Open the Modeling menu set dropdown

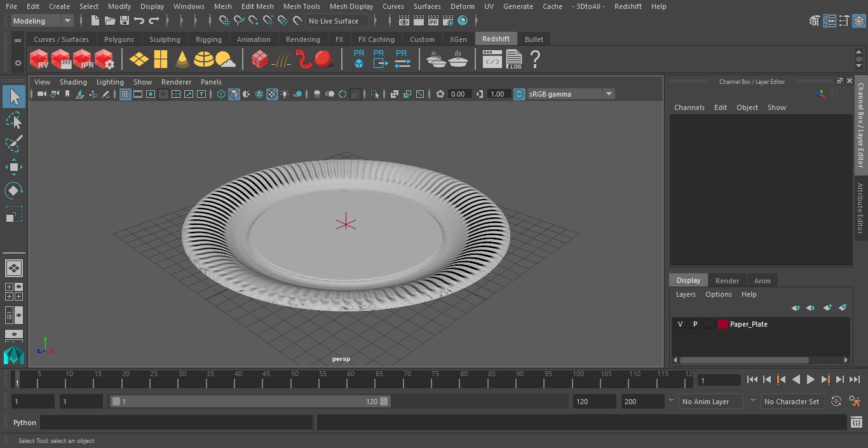(43, 21)
